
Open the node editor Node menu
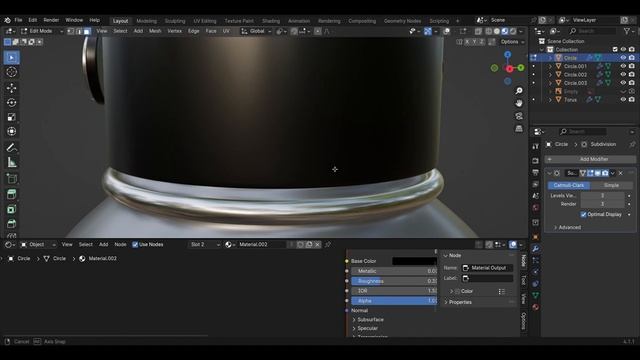pos(120,244)
